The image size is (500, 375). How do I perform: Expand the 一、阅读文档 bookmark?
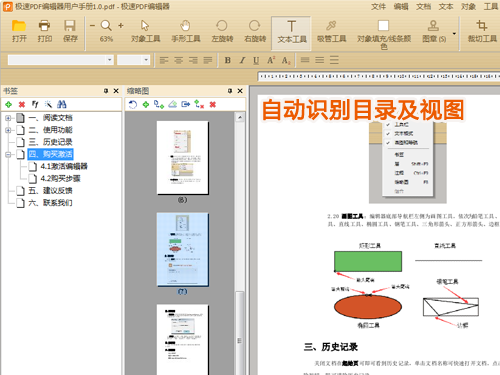tap(8, 118)
